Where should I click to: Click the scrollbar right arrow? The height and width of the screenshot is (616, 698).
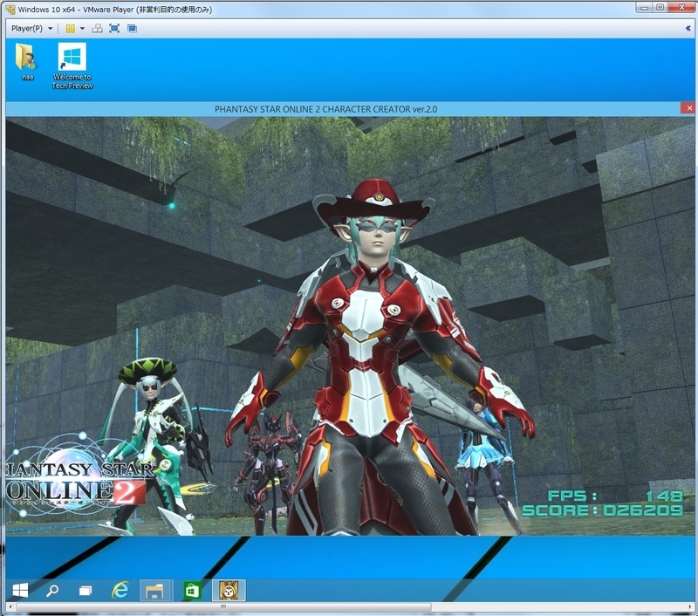(691, 607)
